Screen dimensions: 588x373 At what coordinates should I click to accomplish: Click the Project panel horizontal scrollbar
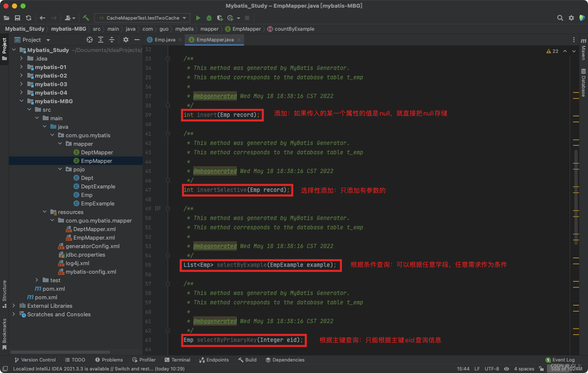[61, 352]
